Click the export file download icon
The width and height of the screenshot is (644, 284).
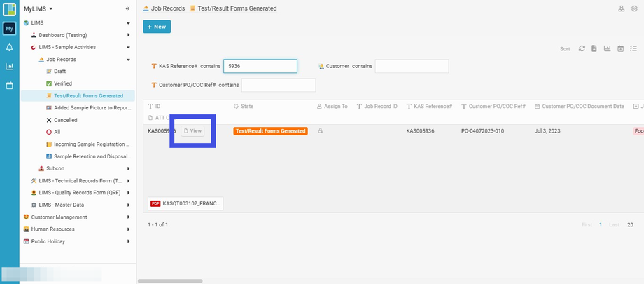click(x=594, y=48)
